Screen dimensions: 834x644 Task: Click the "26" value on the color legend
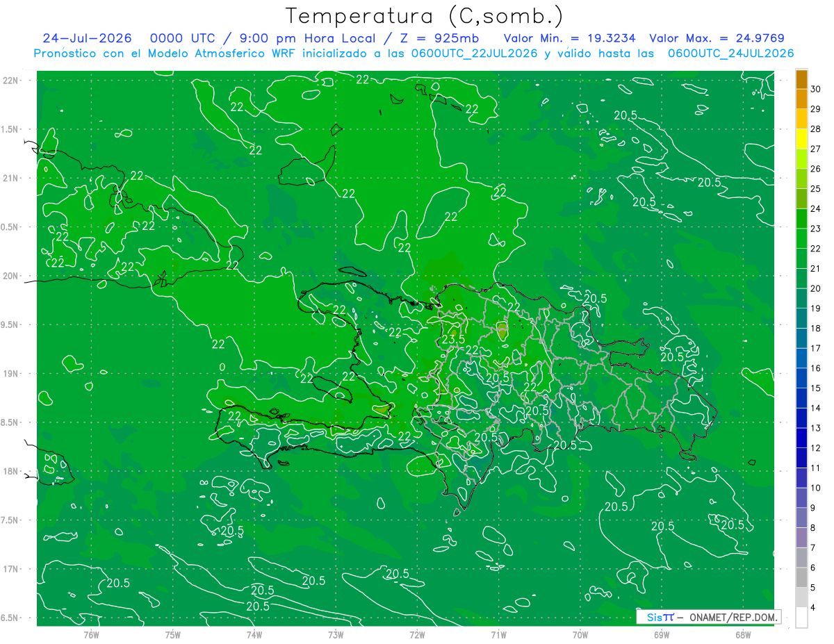coord(816,169)
